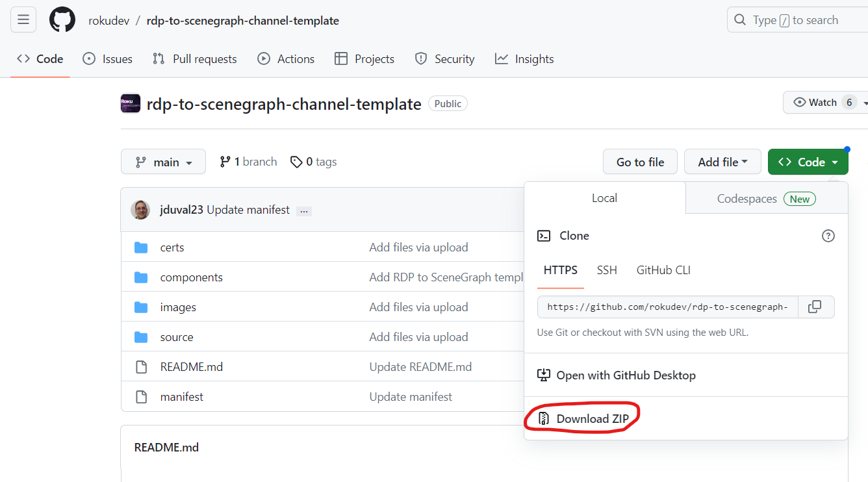Click the certs folder icon
The width and height of the screenshot is (868, 482).
(x=141, y=247)
